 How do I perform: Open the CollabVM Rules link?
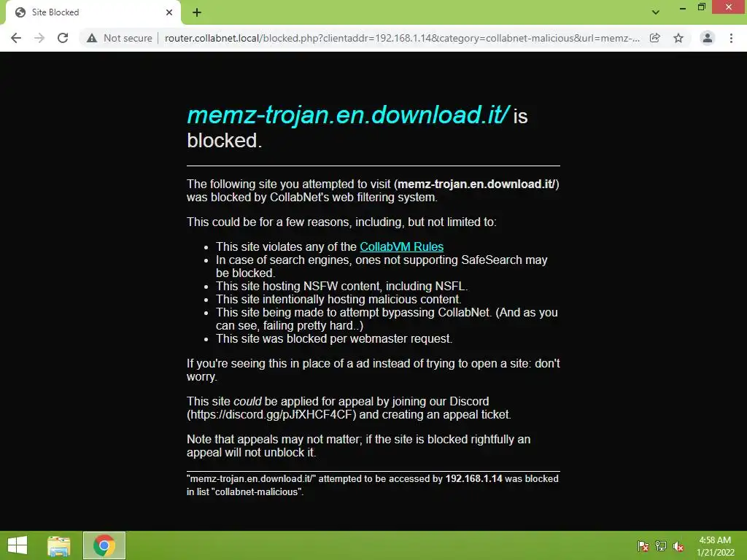tap(402, 246)
